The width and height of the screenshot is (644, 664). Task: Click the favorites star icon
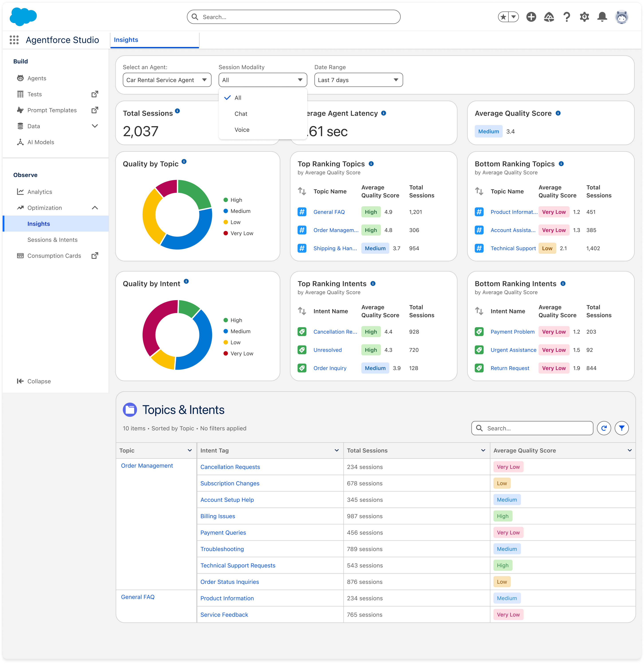pos(503,17)
